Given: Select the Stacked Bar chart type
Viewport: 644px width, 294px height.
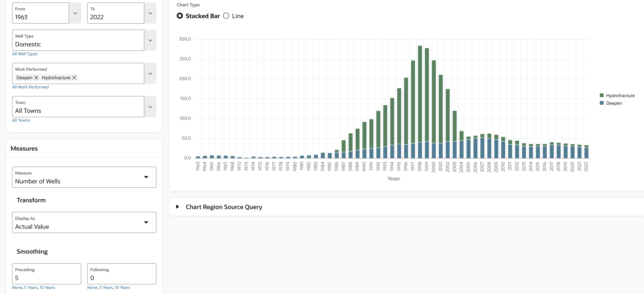Looking at the screenshot, I should tap(180, 16).
